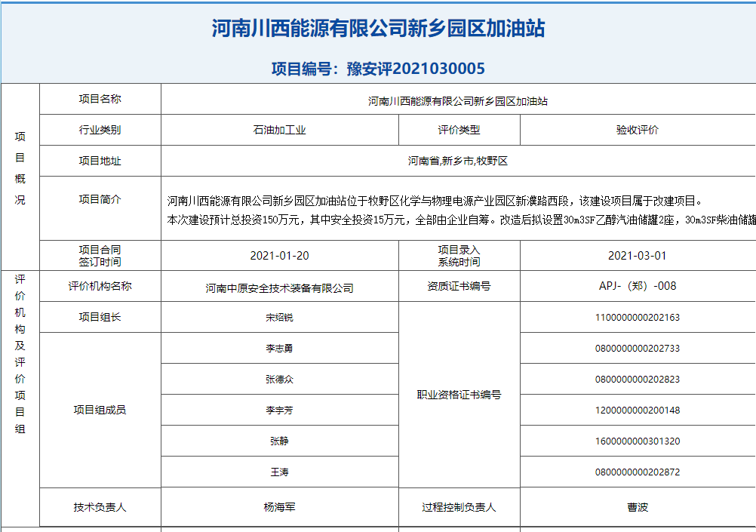Select certificate number 0800000000202823
Screen dimensions: 756x532
638,379
